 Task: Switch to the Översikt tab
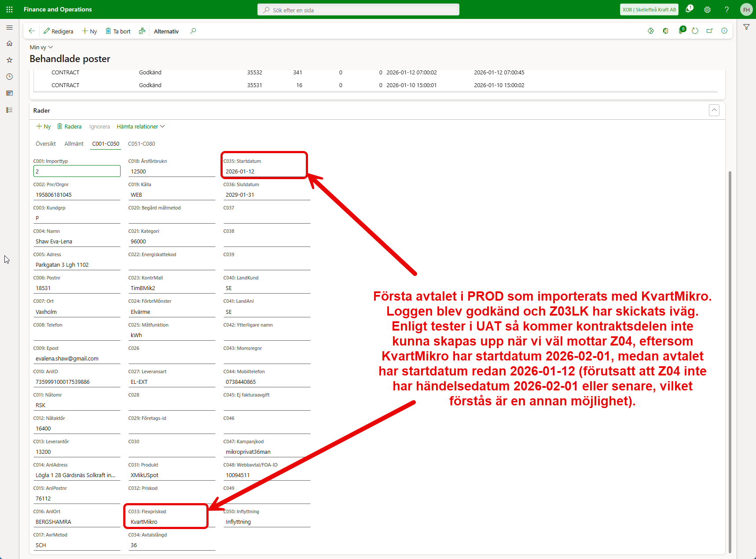pyautogui.click(x=46, y=143)
